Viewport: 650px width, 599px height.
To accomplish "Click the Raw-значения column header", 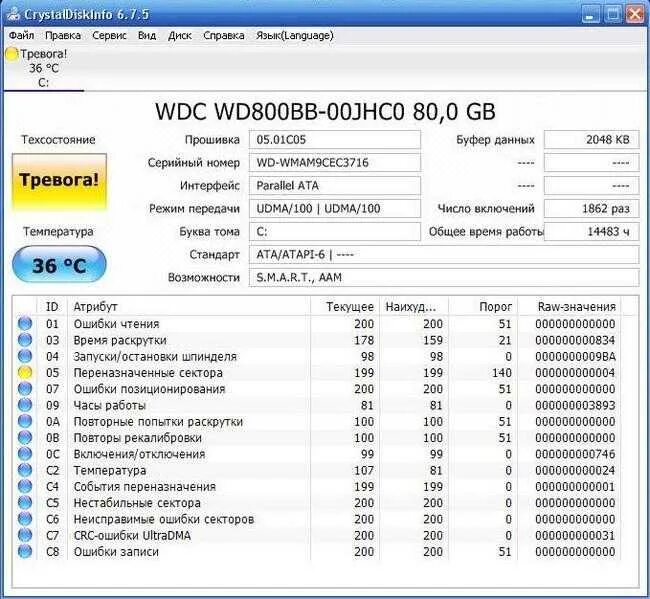I will click(x=570, y=307).
